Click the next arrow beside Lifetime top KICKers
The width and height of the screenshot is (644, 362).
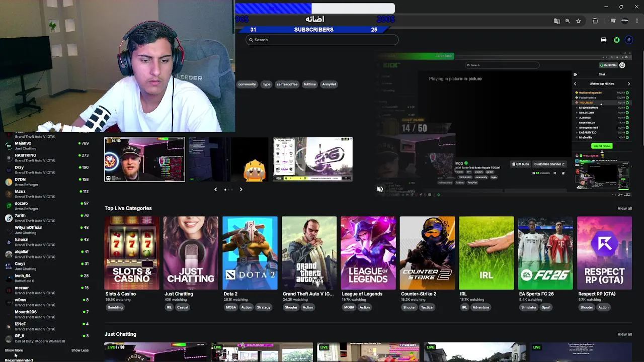tap(628, 84)
